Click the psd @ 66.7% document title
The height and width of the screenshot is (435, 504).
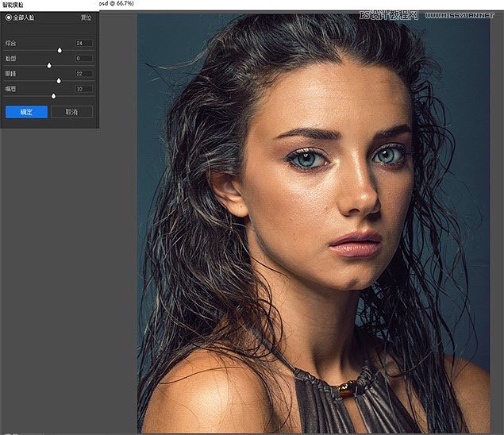pos(121,4)
